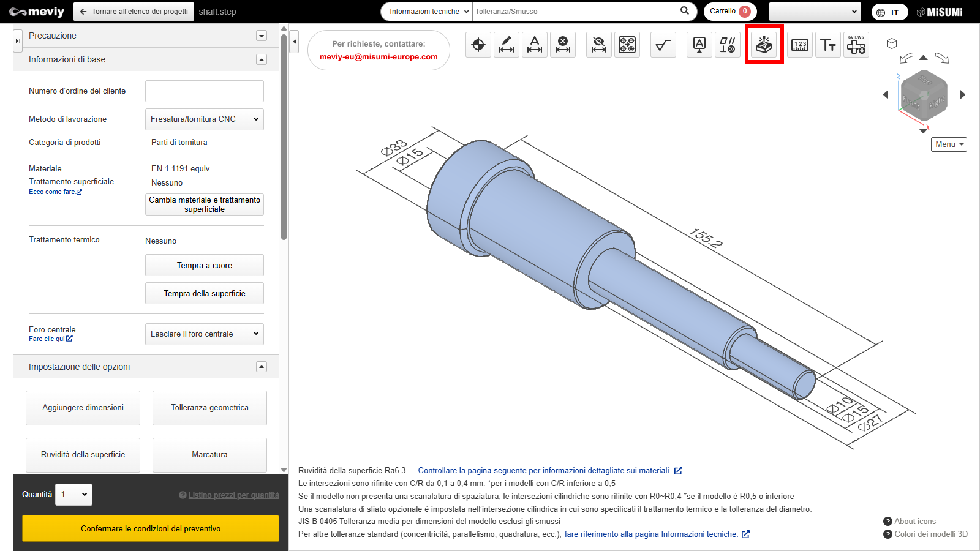Screen dimensions: 980x551
Task: Open the Informazioni tecniche search category menu
Action: click(428, 12)
